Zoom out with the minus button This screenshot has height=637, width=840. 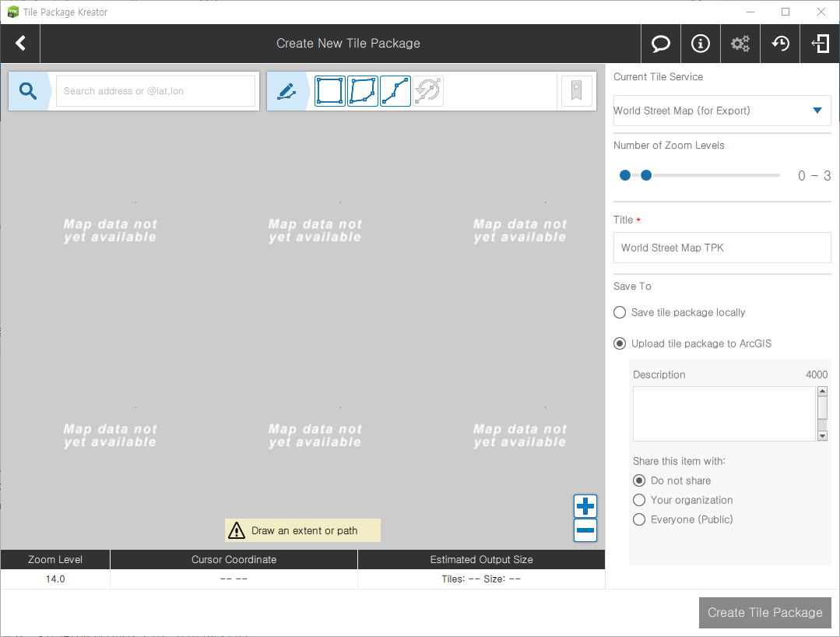pyautogui.click(x=585, y=530)
